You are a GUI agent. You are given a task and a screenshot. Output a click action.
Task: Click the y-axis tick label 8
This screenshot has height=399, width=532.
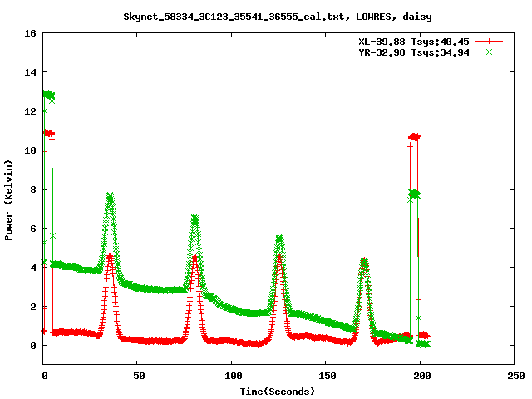click(x=33, y=190)
